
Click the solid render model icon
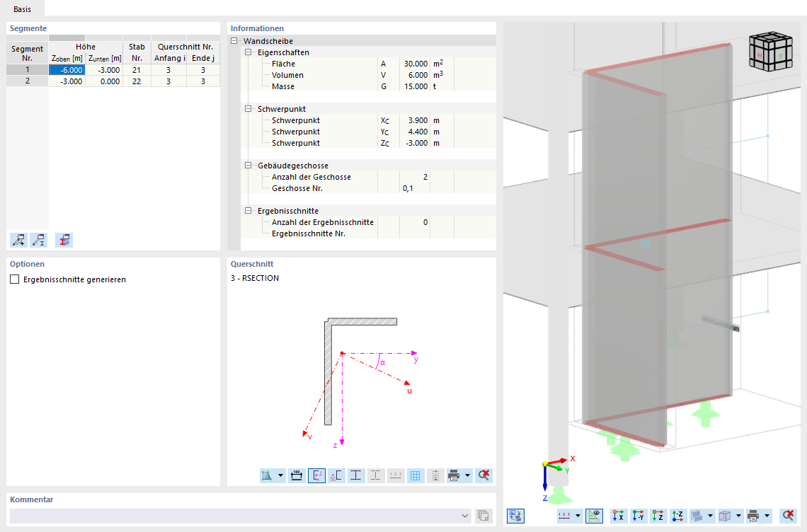[697, 516]
